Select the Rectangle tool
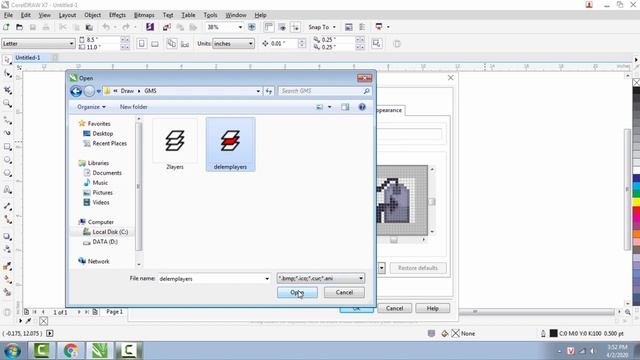 (7, 147)
